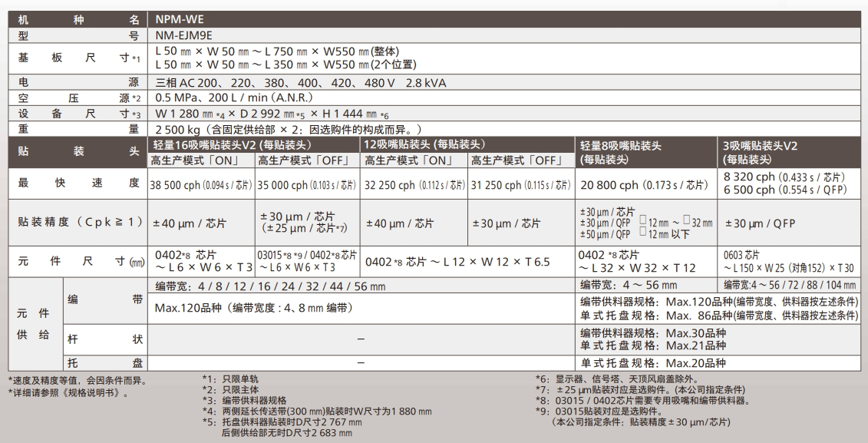The height and width of the screenshot is (443, 868).
Task: Click the equipment dimensions W 1 280 value
Action: click(272, 114)
